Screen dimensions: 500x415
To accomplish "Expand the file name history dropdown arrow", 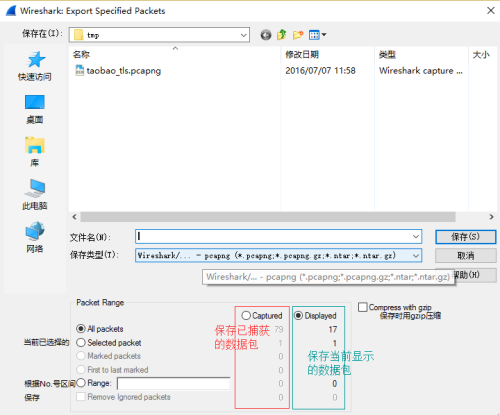I will tap(416, 237).
